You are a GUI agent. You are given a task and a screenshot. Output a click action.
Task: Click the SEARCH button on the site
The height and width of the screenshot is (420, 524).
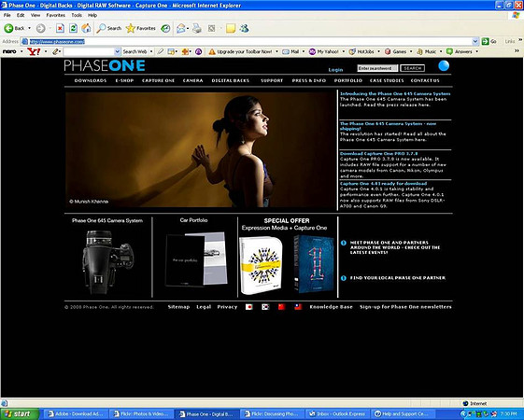click(413, 68)
